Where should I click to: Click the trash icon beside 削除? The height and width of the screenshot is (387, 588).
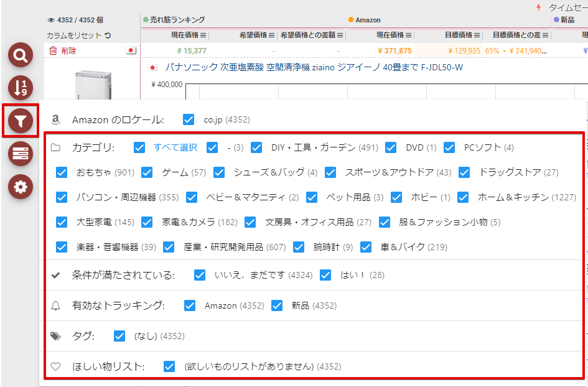click(53, 51)
